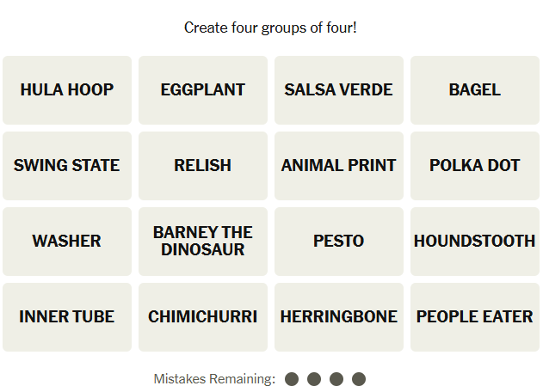
Task: Select the EGGPLANT word tile
Action: 203,90
